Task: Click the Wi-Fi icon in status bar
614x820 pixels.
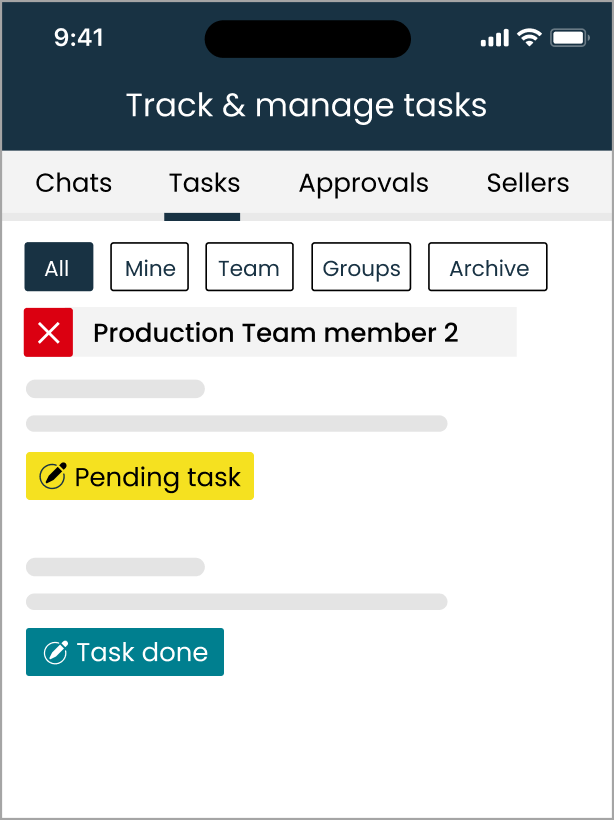Action: click(x=531, y=37)
